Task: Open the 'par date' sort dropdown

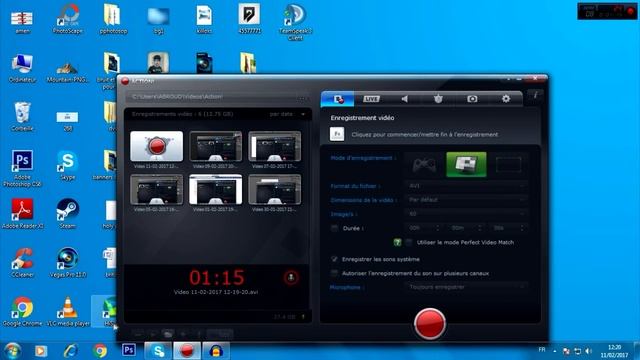Action: coord(287,114)
